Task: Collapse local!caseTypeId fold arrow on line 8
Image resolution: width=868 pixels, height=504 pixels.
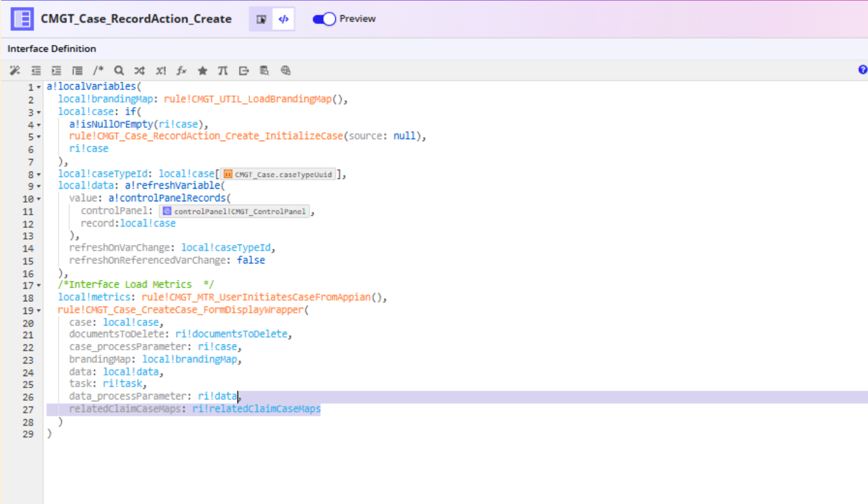Action: tap(39, 174)
